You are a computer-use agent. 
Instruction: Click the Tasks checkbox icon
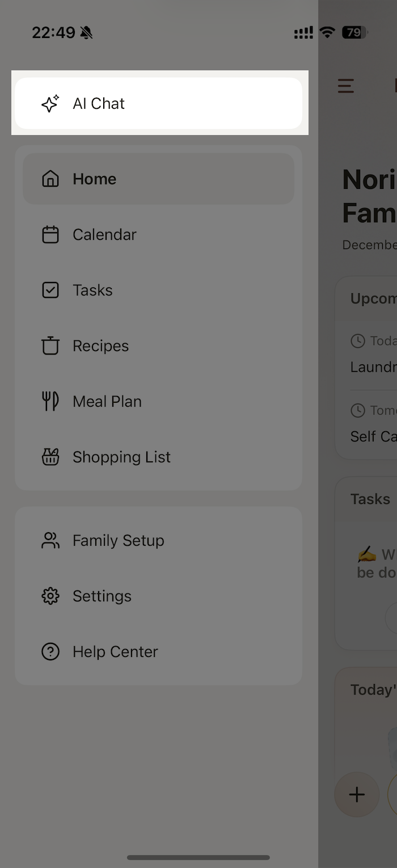click(x=50, y=290)
